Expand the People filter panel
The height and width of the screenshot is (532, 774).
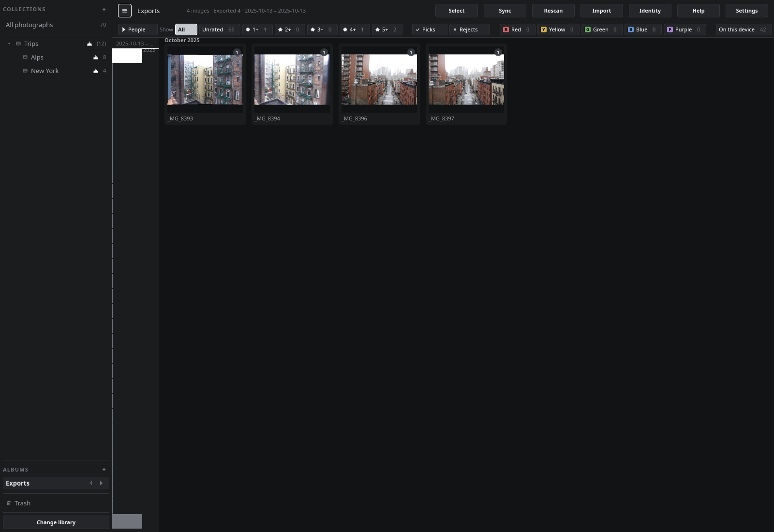coord(137,30)
